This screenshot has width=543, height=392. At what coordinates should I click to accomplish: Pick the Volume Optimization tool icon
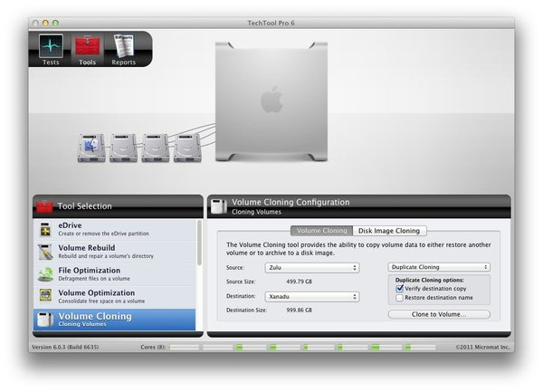(44, 297)
